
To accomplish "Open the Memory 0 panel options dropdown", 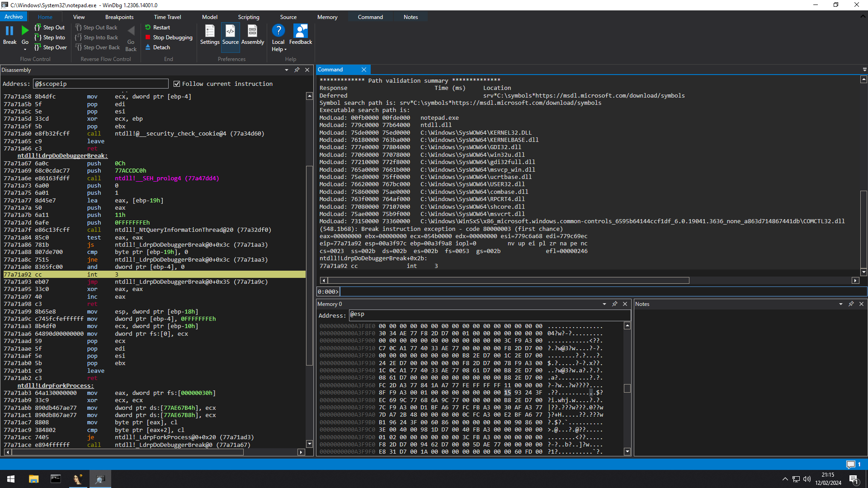I will 604,304.
